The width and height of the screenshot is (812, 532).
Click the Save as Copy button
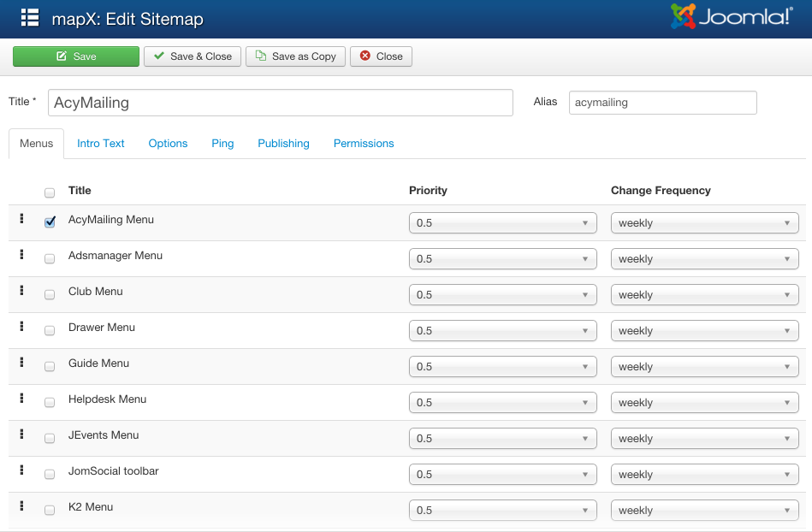296,56
